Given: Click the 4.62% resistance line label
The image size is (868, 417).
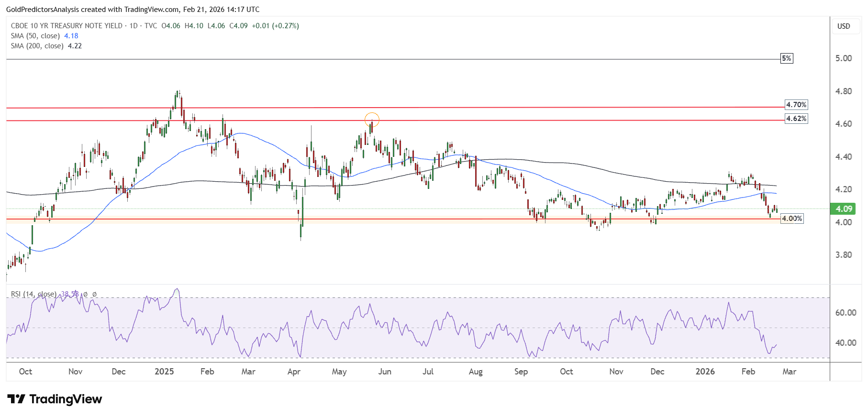Looking at the screenshot, I should (797, 119).
